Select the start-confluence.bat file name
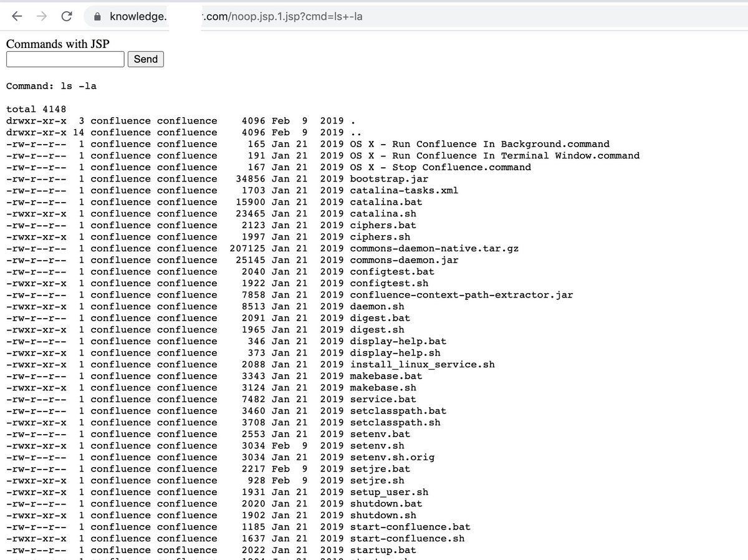 [411, 527]
